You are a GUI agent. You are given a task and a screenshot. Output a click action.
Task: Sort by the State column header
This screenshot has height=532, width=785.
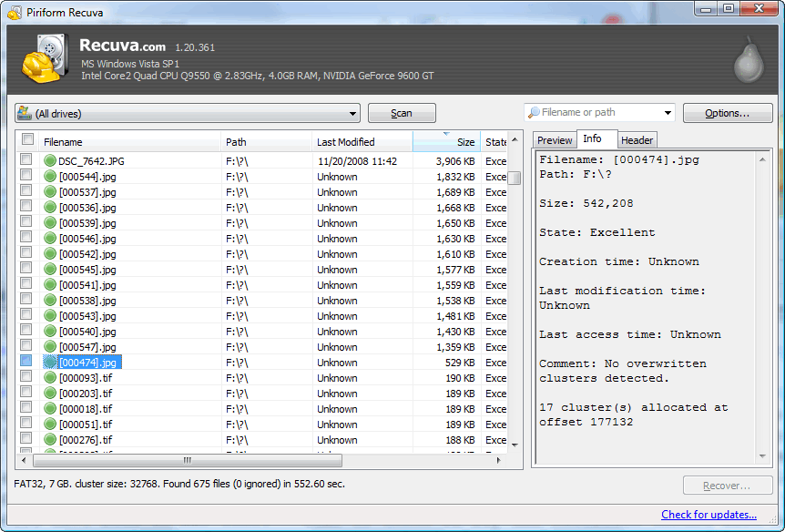pos(494,142)
